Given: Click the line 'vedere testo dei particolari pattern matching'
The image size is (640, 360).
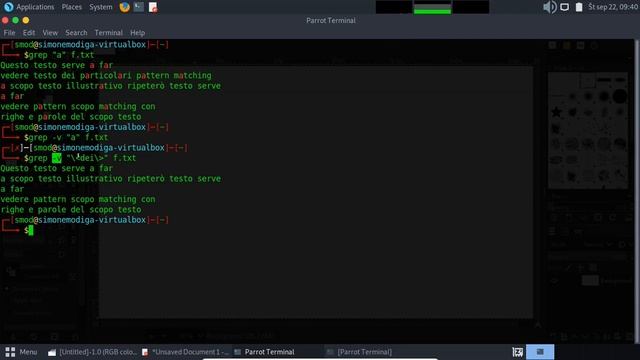Looking at the screenshot, I should pos(106,76).
